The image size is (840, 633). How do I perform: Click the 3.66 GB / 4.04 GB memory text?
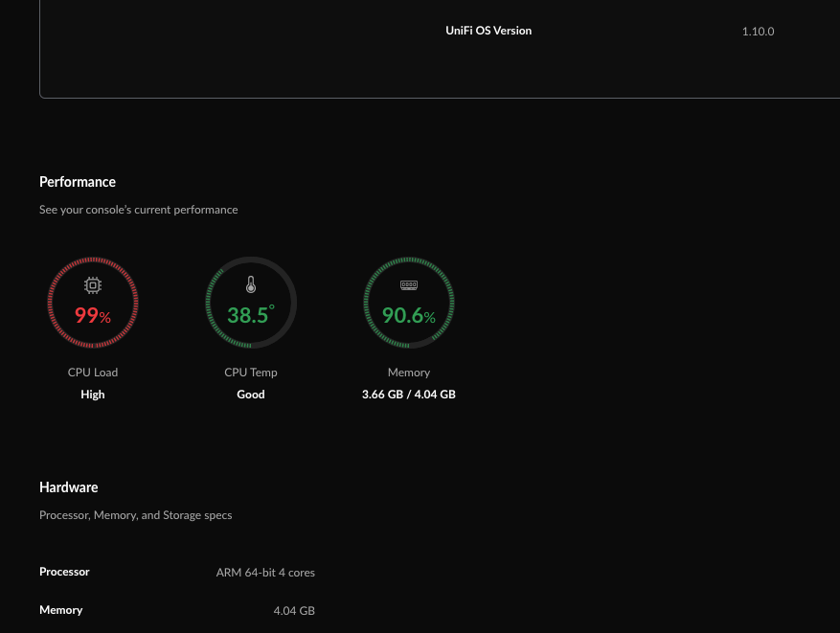[409, 395]
